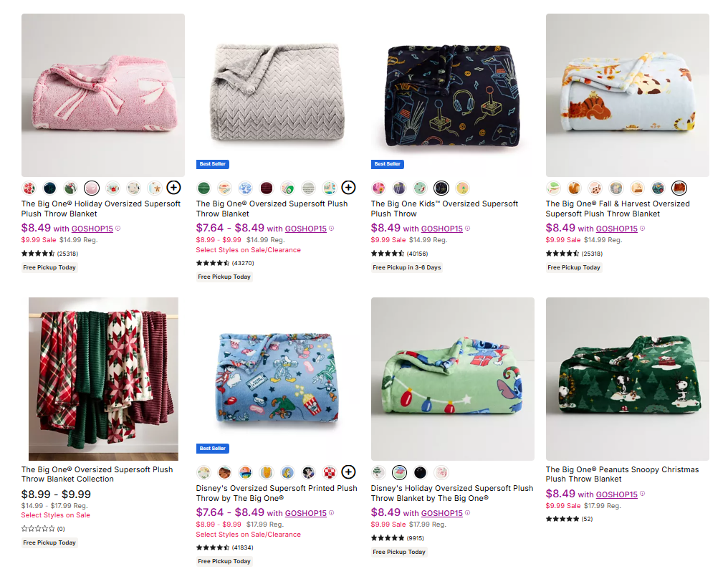
Task: Show more colors for Holiday Plush Throw
Action: click(173, 188)
